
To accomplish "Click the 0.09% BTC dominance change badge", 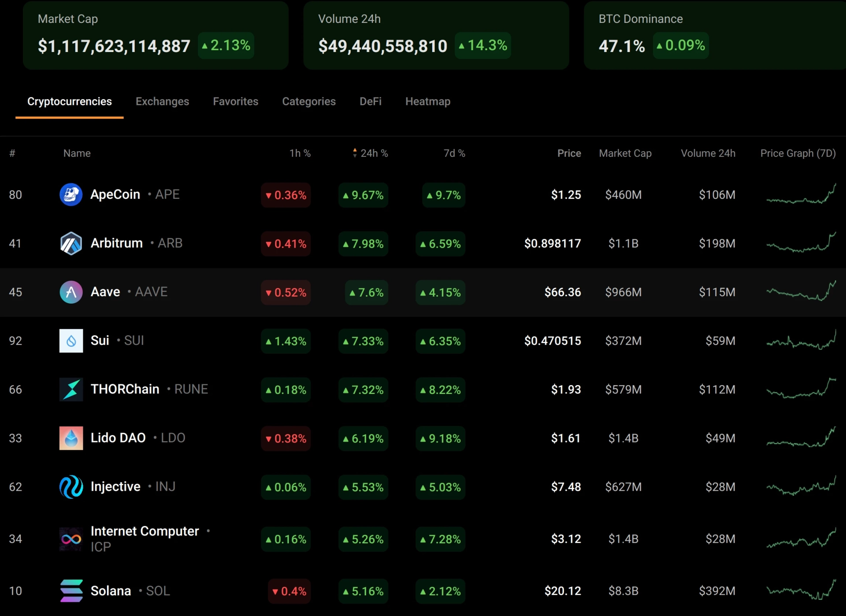I will [x=681, y=45].
